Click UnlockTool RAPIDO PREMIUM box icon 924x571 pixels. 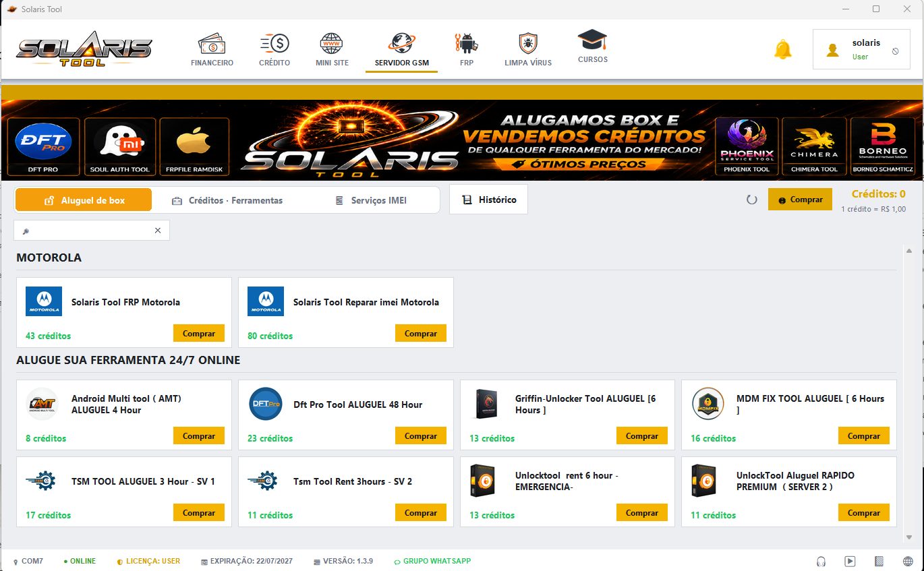pos(704,481)
